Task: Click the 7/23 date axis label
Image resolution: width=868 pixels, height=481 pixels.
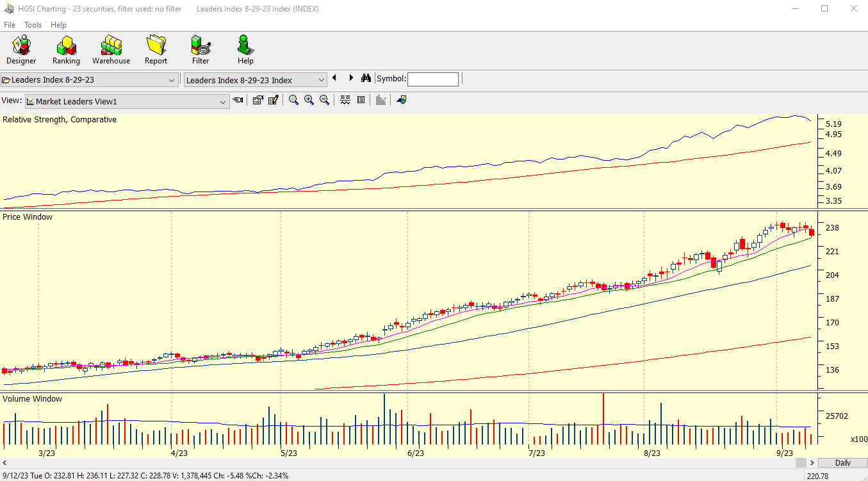Action: [536, 453]
